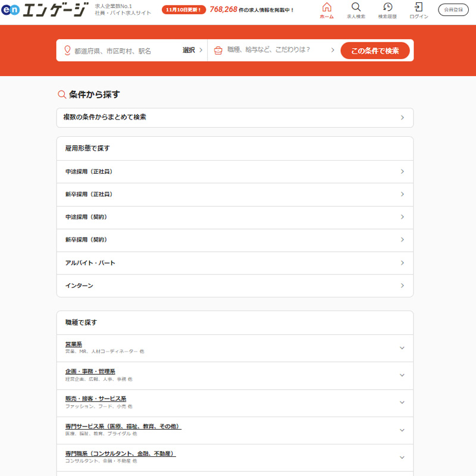This screenshot has width=476, height=476.
Task: Open 中途採用（正社員） listing
Action: click(234, 171)
